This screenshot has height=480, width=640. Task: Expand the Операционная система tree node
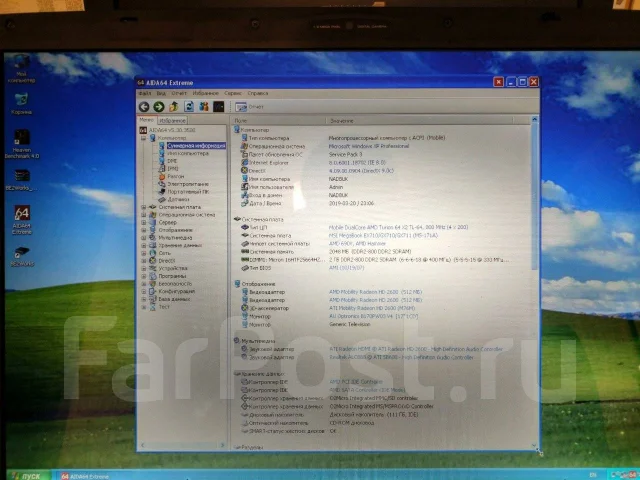(144, 215)
